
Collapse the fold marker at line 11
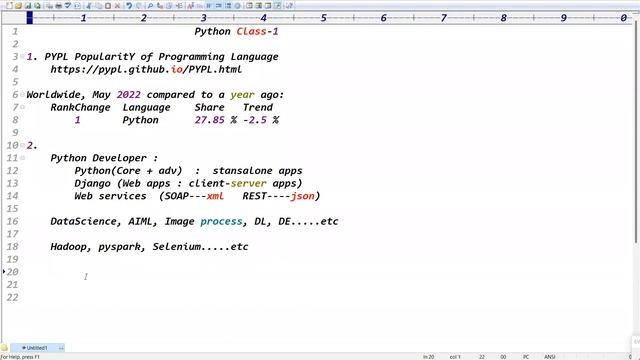(22, 158)
